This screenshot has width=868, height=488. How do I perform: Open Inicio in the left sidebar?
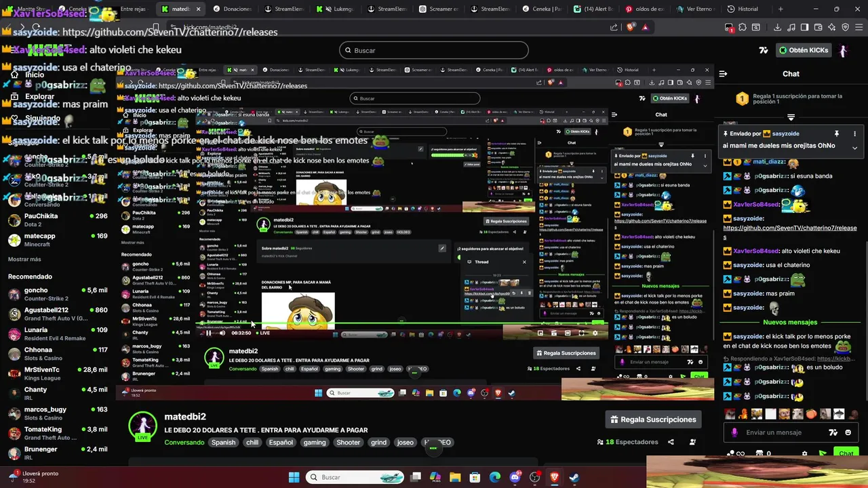(27, 75)
